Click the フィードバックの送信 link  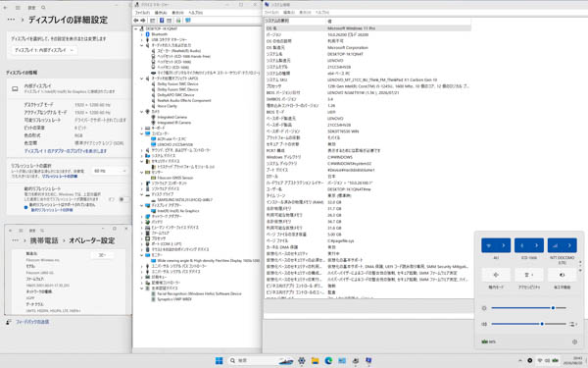(x=32, y=322)
